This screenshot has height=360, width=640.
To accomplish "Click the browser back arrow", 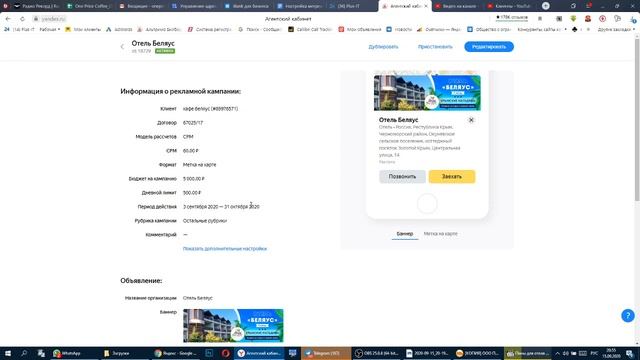I will click(8, 19).
